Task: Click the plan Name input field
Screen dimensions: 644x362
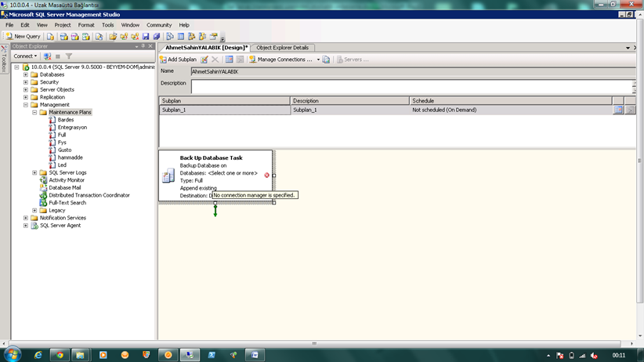Action: click(x=413, y=71)
